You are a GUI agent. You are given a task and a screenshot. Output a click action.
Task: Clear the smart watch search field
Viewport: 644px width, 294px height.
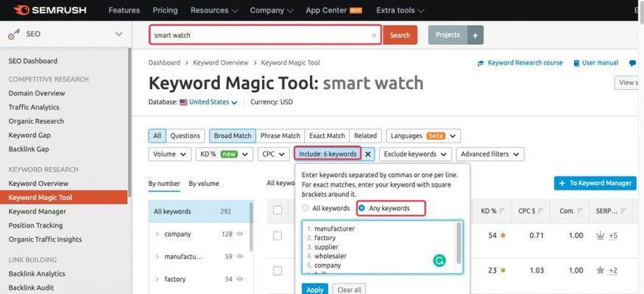374,35
